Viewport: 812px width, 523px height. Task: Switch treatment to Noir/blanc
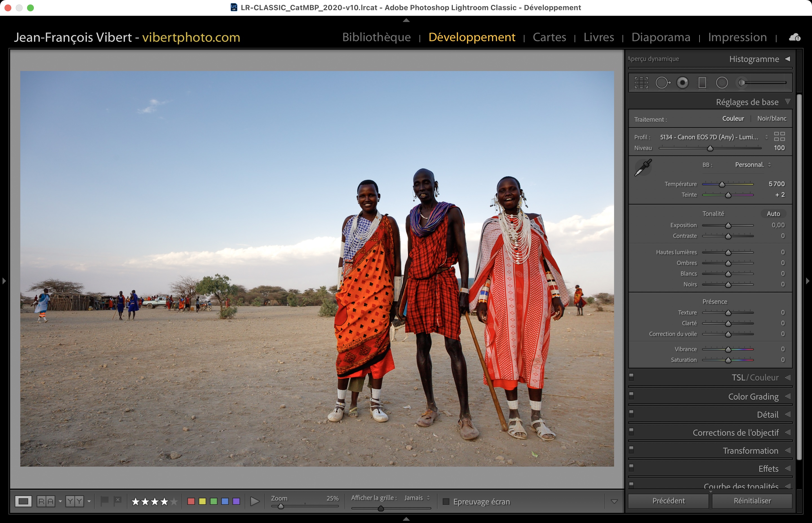tap(772, 119)
